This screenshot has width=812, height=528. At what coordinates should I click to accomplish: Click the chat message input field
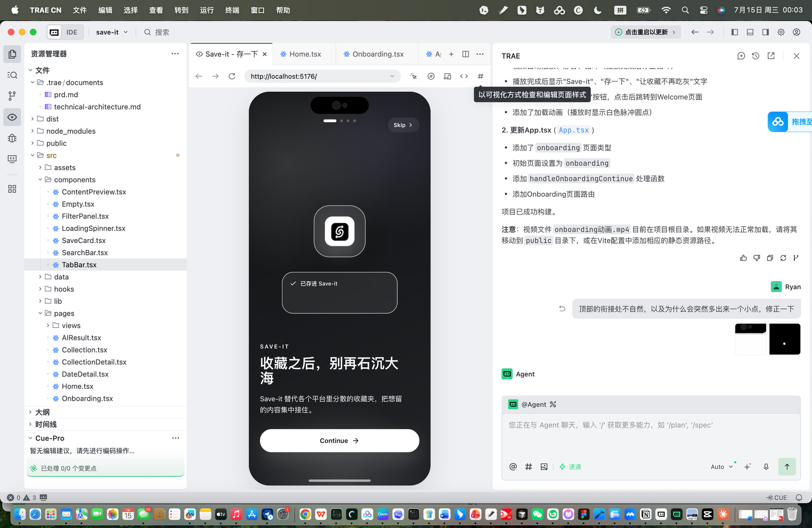click(x=651, y=435)
